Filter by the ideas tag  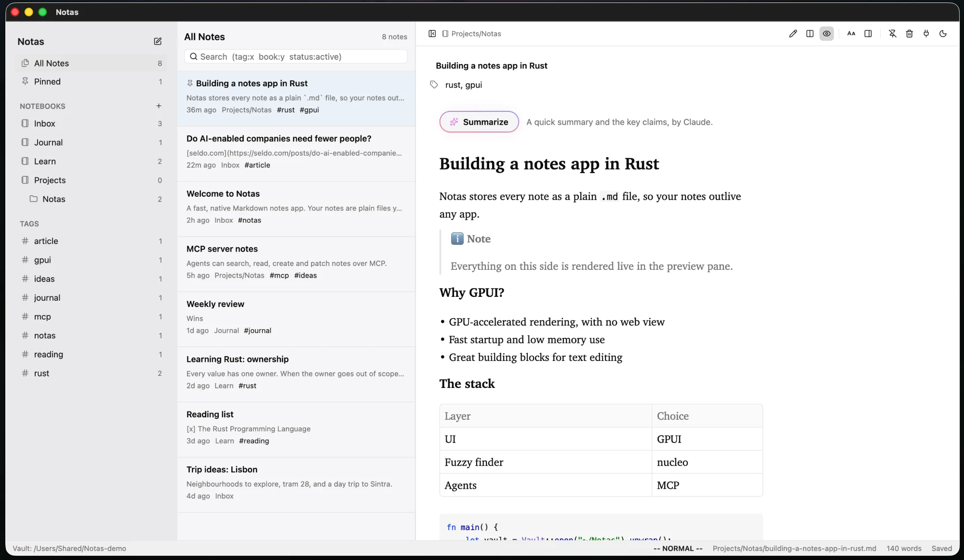(x=92, y=279)
